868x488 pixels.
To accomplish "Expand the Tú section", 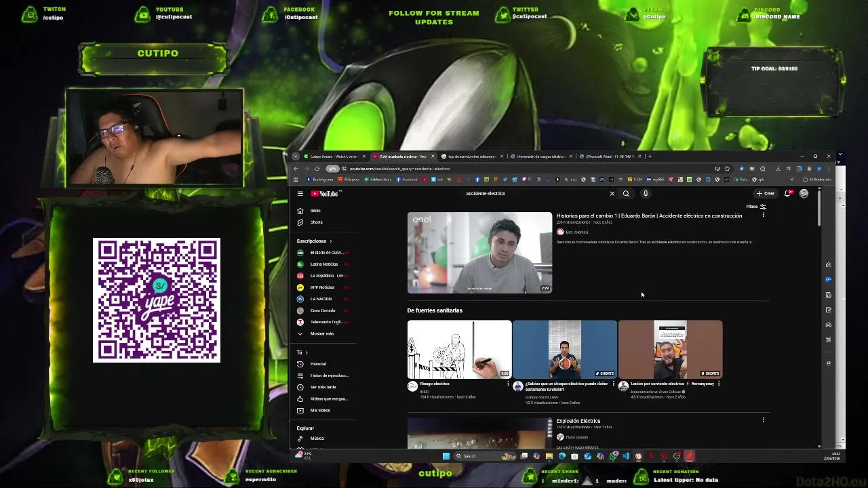I will [x=302, y=352].
